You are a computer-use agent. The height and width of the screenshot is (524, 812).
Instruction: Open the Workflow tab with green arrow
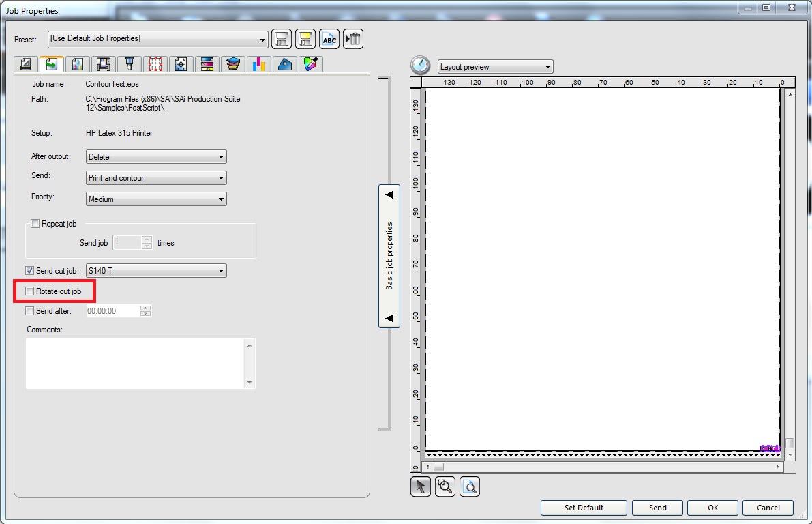click(52, 63)
